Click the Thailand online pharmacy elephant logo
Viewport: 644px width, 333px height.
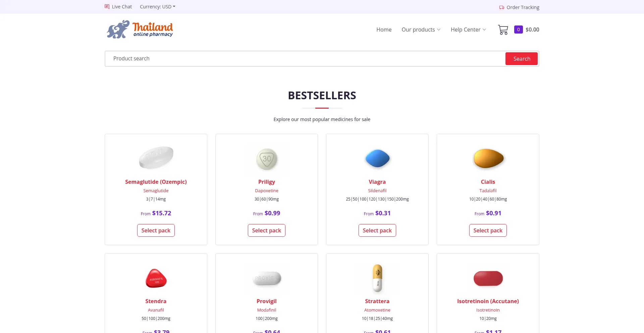pos(140,30)
